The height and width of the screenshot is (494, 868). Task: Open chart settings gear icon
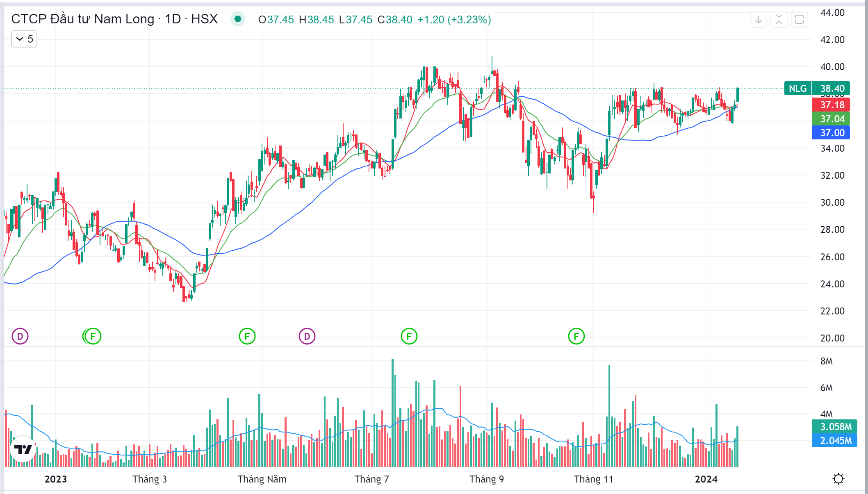(x=838, y=479)
